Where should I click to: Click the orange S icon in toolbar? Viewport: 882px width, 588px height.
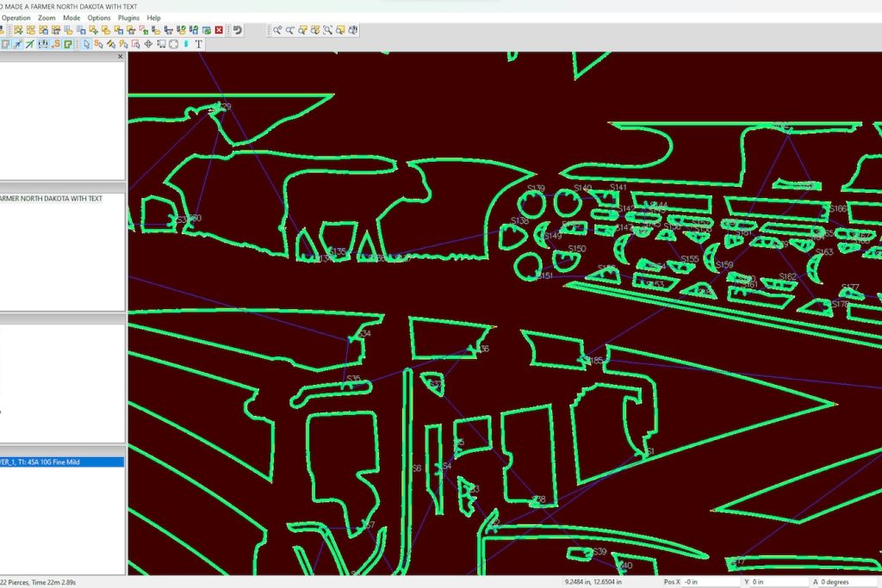(x=56, y=44)
